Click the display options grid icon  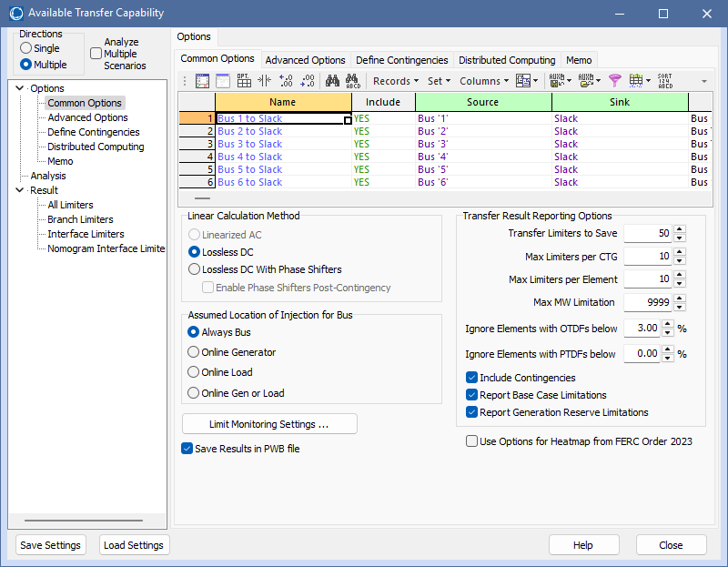(x=244, y=81)
